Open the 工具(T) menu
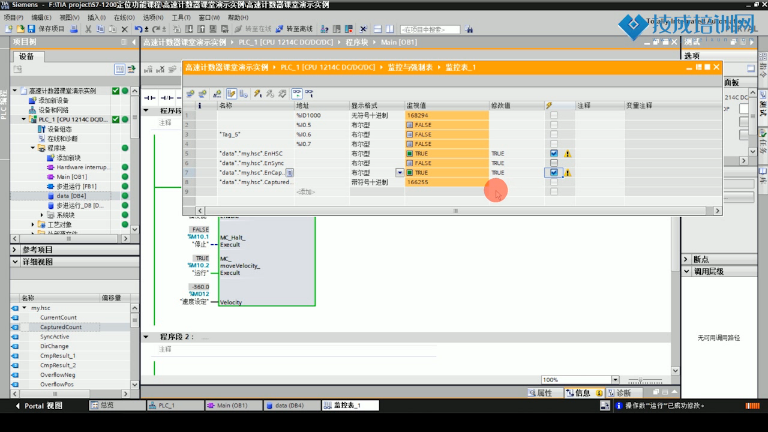Image resolution: width=768 pixels, height=432 pixels. coord(181,18)
